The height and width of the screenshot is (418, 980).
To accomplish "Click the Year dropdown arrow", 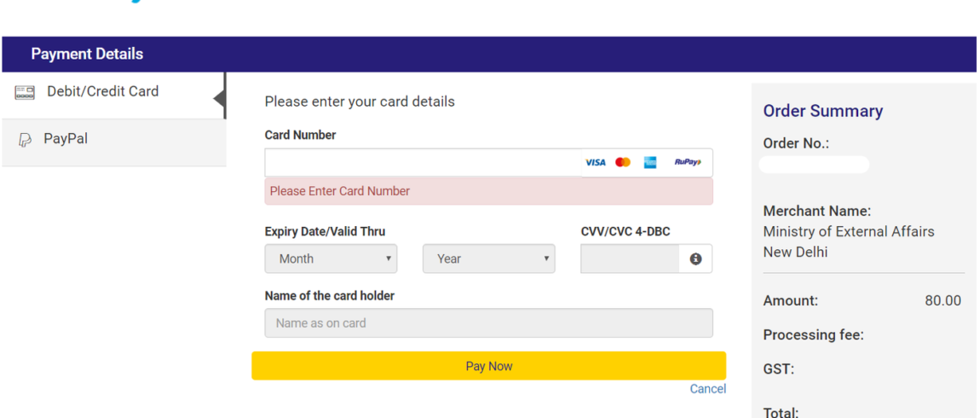I will (x=546, y=258).
